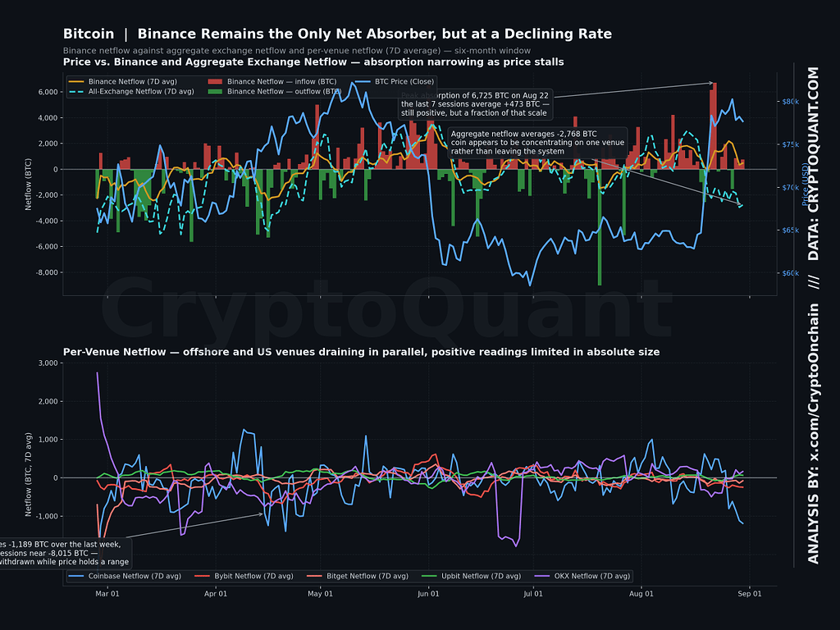Click the -1,000 tick on the per-venue axis
This screenshot has height=630, width=840.
pyautogui.click(x=48, y=517)
